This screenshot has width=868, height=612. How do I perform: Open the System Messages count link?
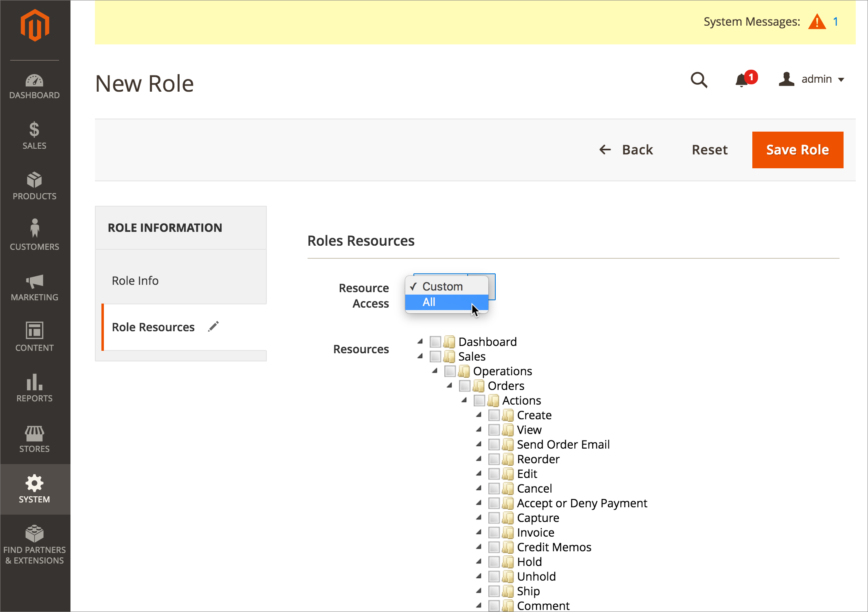click(x=835, y=22)
